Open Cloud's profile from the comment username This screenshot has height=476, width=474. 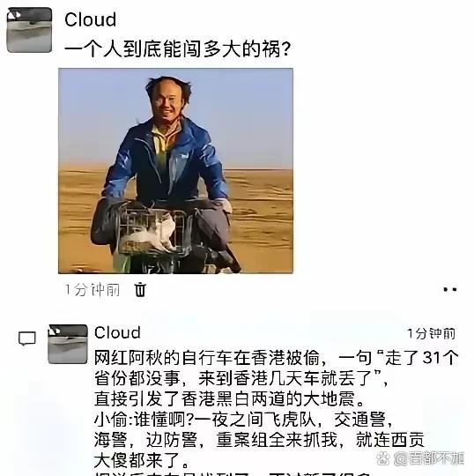(117, 332)
